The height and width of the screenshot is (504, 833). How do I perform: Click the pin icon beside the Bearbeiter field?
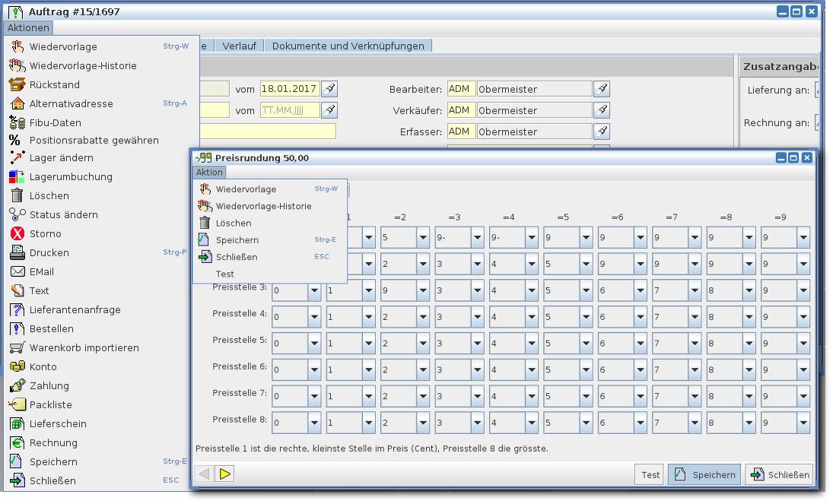click(601, 89)
